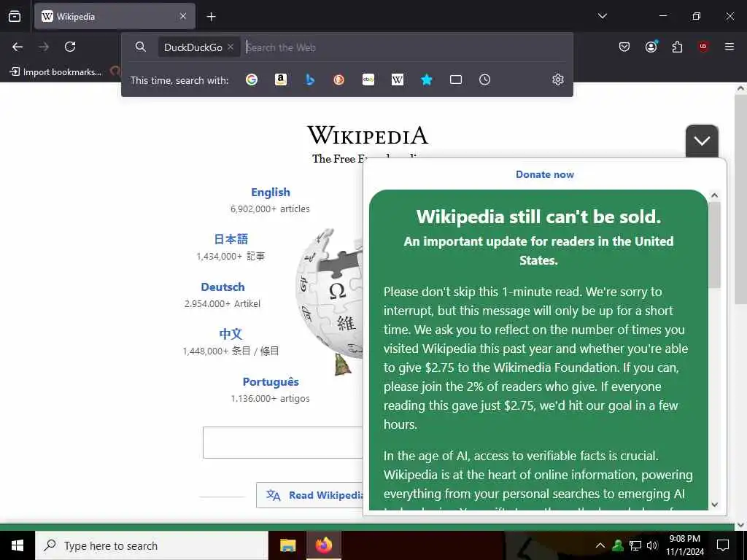Go back to previous page
Image resolution: width=747 pixels, height=560 pixels.
[x=18, y=47]
